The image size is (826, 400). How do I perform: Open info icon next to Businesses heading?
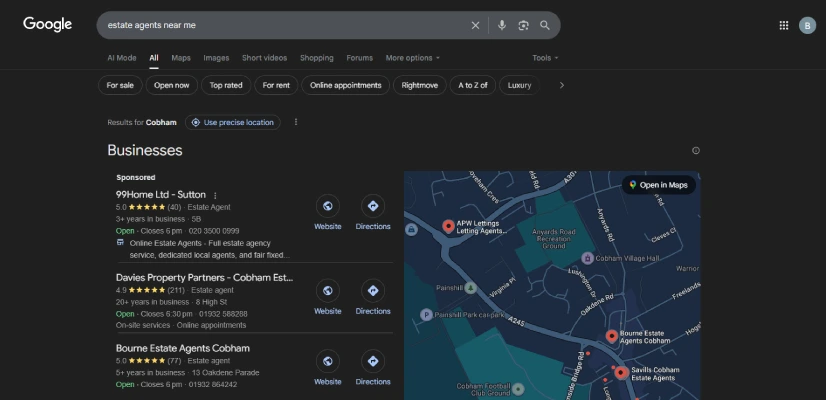(695, 151)
